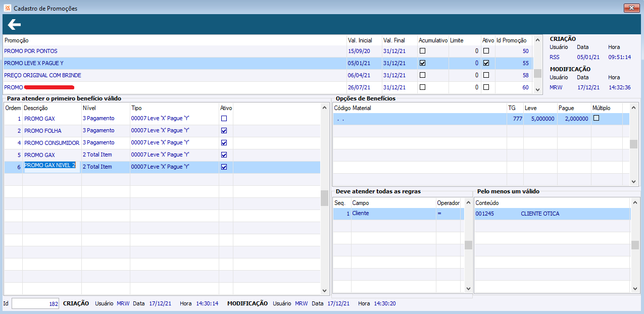Toggle Acumulativo checkbox for PROMO LEVE X PAGUE Y
Image resolution: width=644 pixels, height=314 pixels.
coord(423,63)
